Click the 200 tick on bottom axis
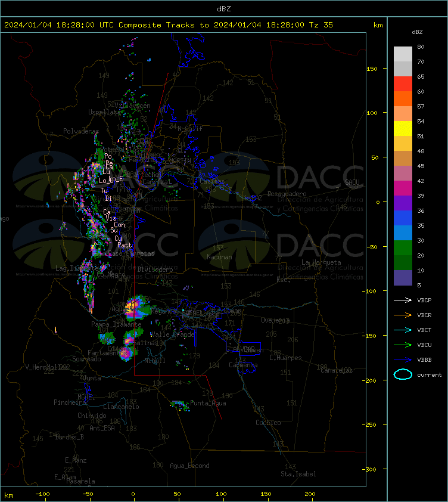Viewport: 448px width, 502px height. pos(310,494)
